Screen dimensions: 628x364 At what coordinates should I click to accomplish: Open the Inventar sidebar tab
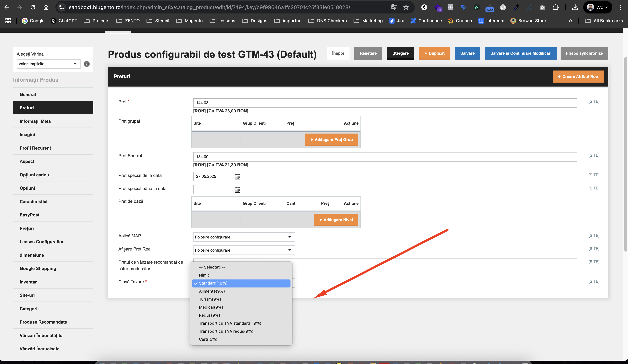pos(53,282)
